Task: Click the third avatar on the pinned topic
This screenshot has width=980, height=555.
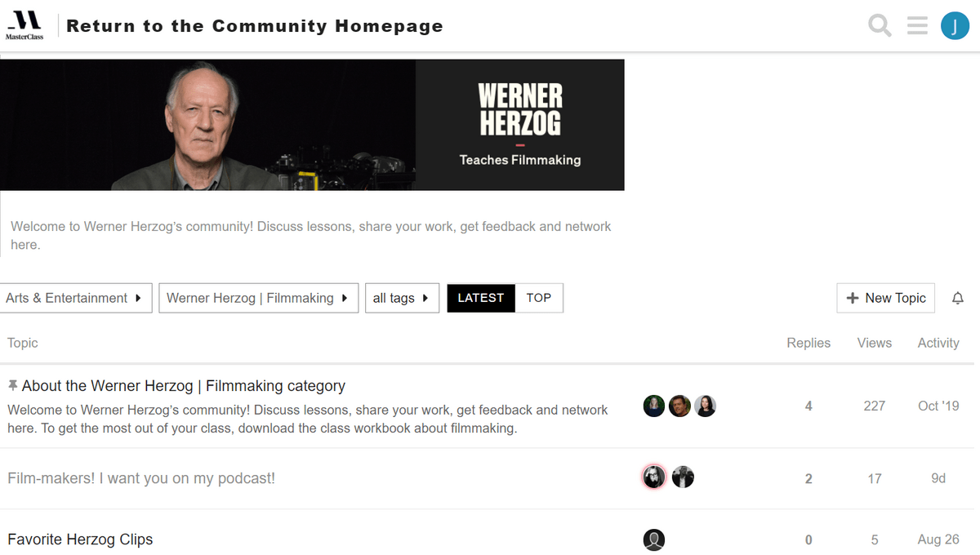Action: point(706,406)
